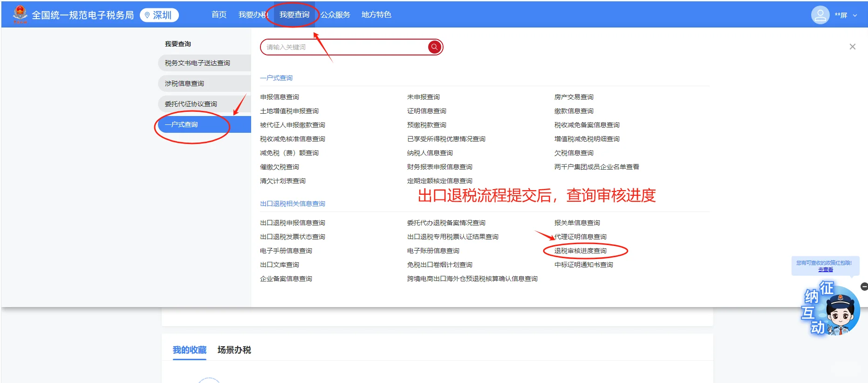Select 涉税信息查询 in sidebar
Image resolution: width=868 pixels, height=383 pixels.
(205, 83)
